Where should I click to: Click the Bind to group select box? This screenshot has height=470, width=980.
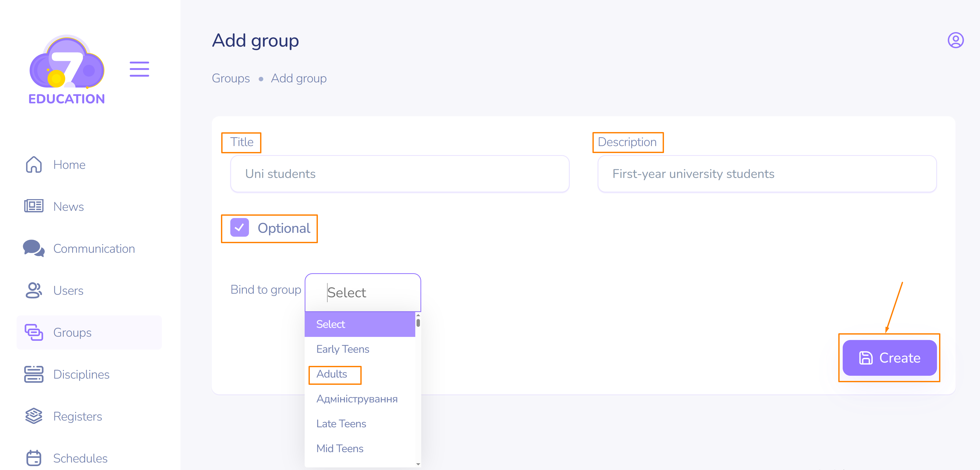point(363,292)
